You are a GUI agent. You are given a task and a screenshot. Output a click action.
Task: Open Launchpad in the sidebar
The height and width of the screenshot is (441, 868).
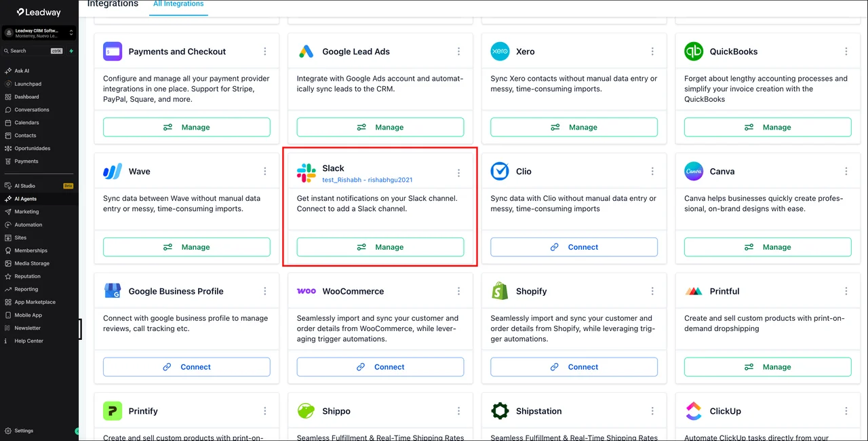pos(27,84)
